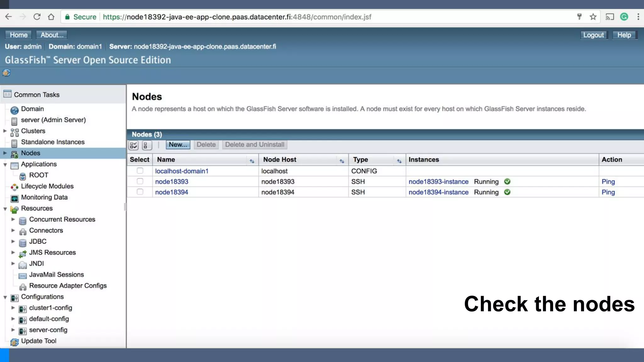Image resolution: width=644 pixels, height=362 pixels.
Task: Click the Configurations icon
Action: [x=14, y=298]
